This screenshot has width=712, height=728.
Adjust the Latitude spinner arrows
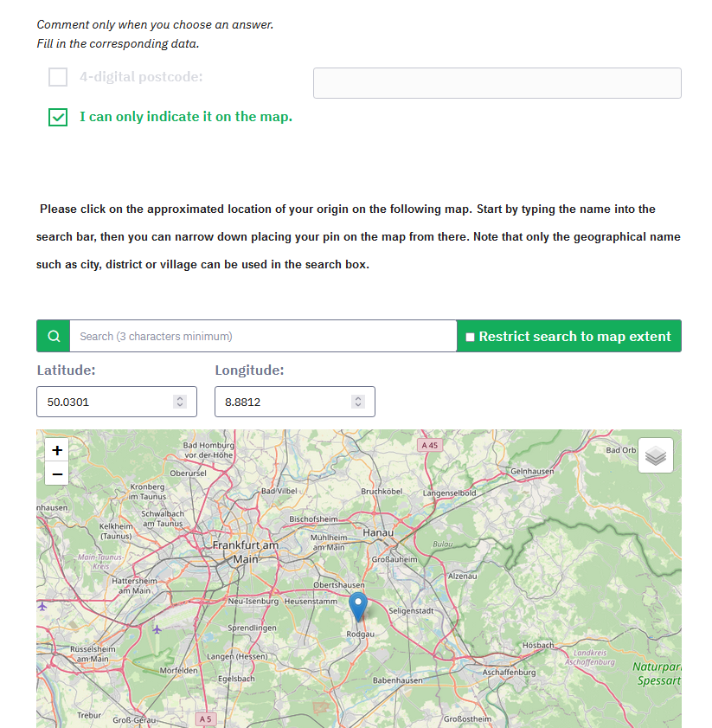(180, 402)
